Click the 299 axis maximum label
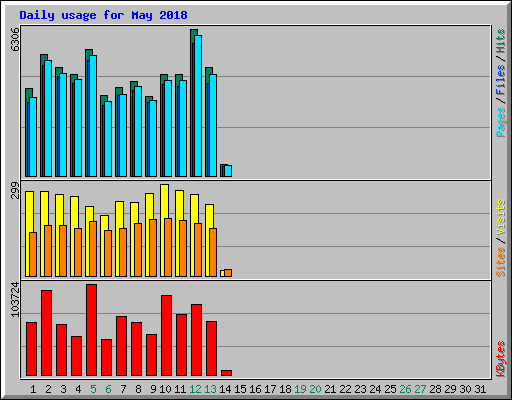 pos(15,190)
